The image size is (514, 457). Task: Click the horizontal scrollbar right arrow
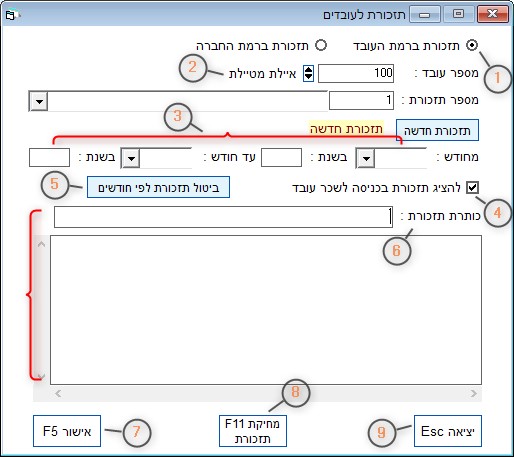(x=474, y=394)
